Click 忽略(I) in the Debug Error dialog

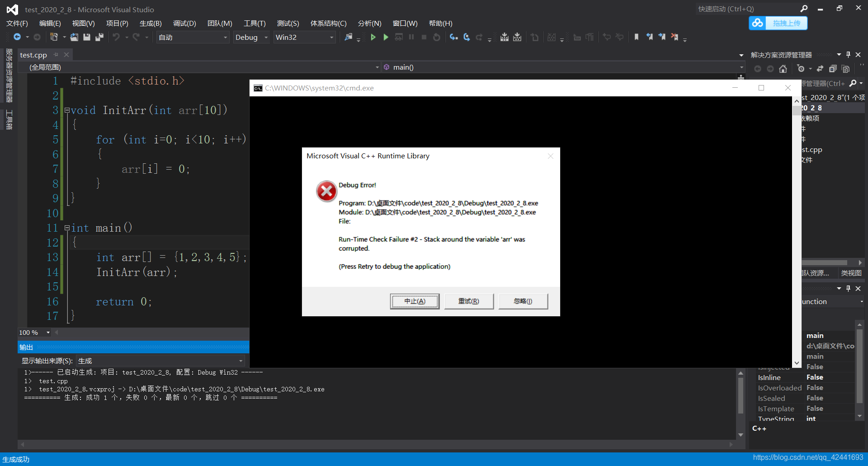523,301
